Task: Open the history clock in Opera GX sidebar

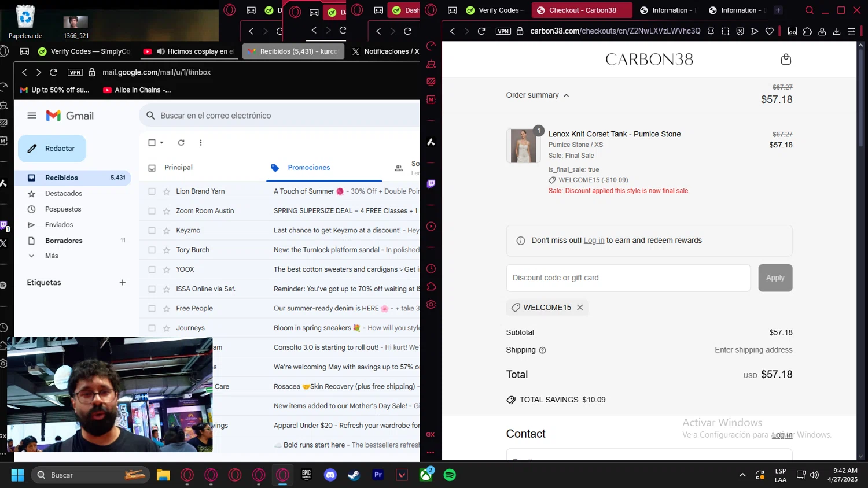Action: pos(431,269)
